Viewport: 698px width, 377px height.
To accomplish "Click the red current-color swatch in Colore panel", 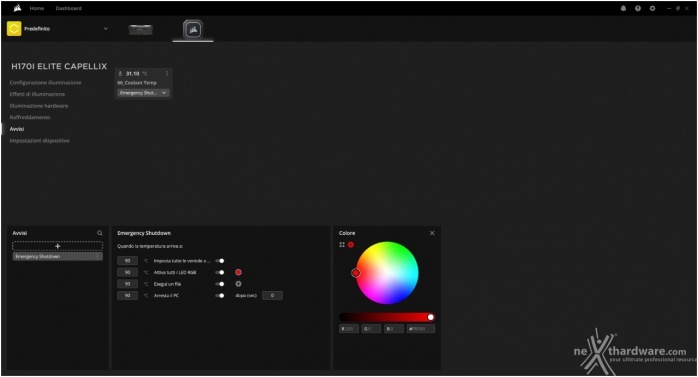I will pos(351,245).
